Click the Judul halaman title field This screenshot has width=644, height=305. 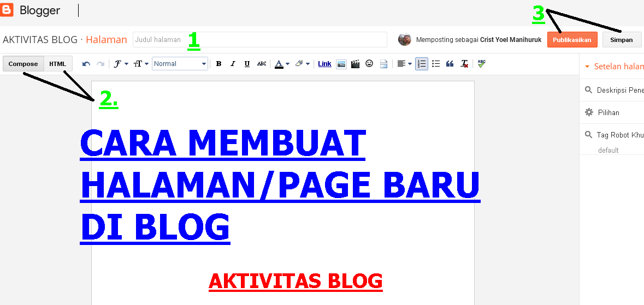259,40
